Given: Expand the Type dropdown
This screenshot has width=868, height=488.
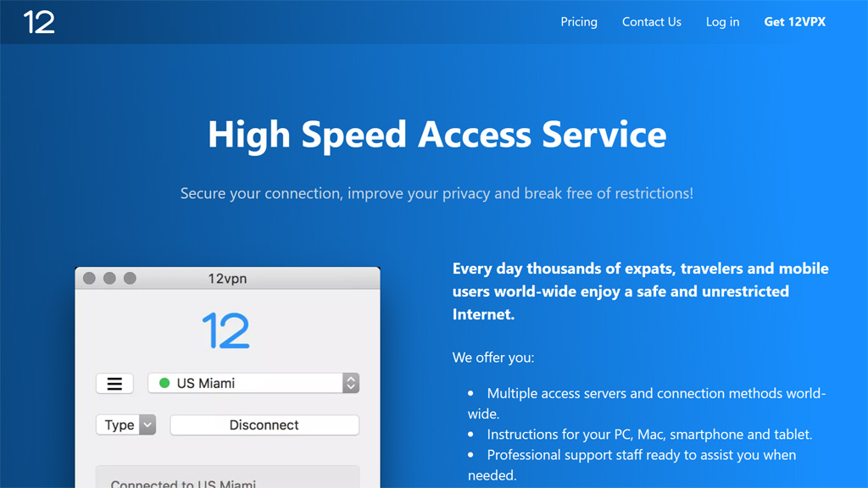Looking at the screenshot, I should point(125,425).
